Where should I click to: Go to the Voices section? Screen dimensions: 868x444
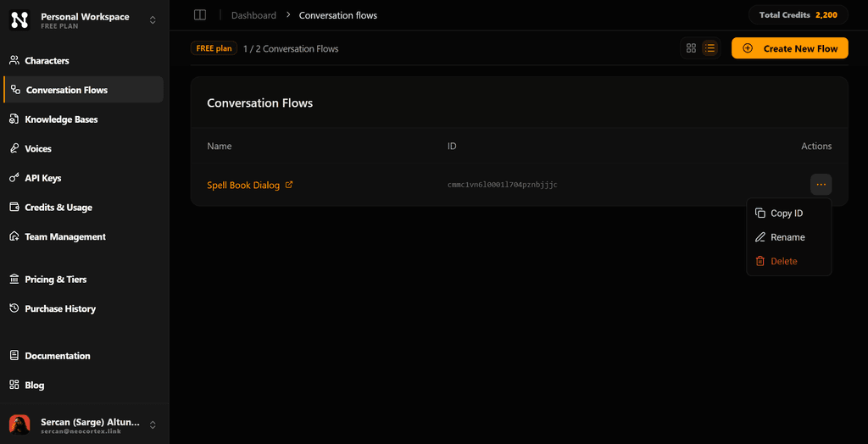click(x=37, y=149)
